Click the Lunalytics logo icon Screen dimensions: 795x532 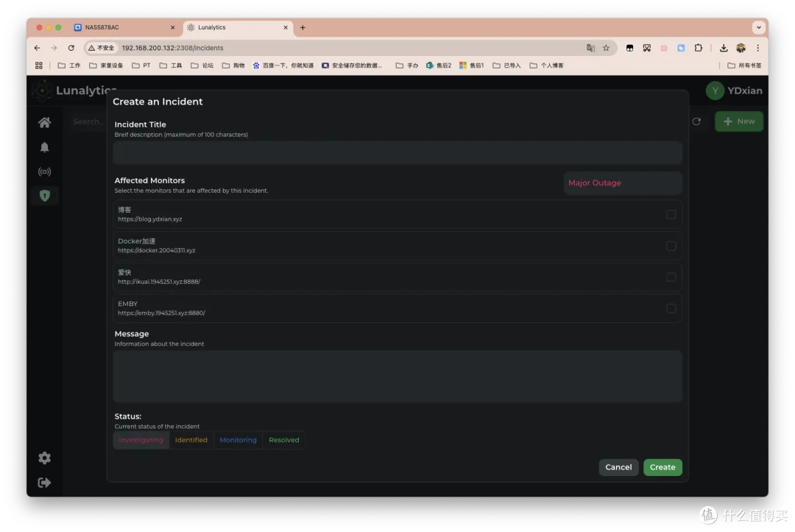(x=41, y=91)
